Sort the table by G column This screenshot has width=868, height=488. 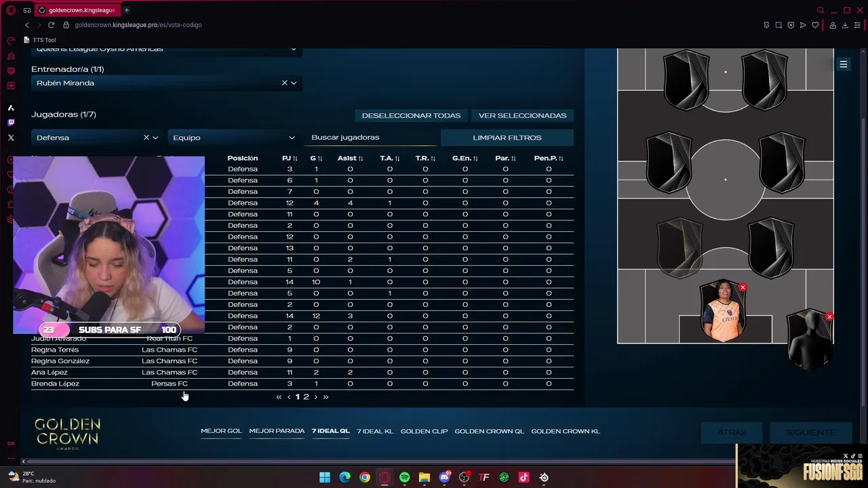pos(315,158)
